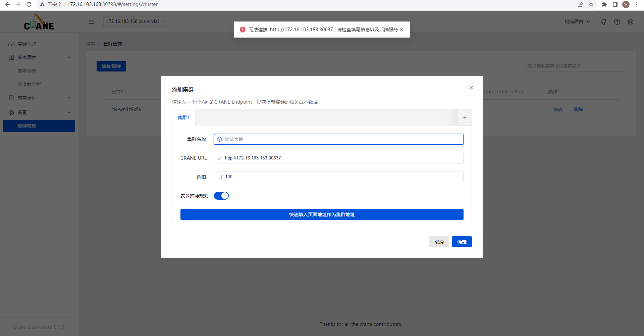
Task: Click the share page icon in address bar
Action: point(580,4)
